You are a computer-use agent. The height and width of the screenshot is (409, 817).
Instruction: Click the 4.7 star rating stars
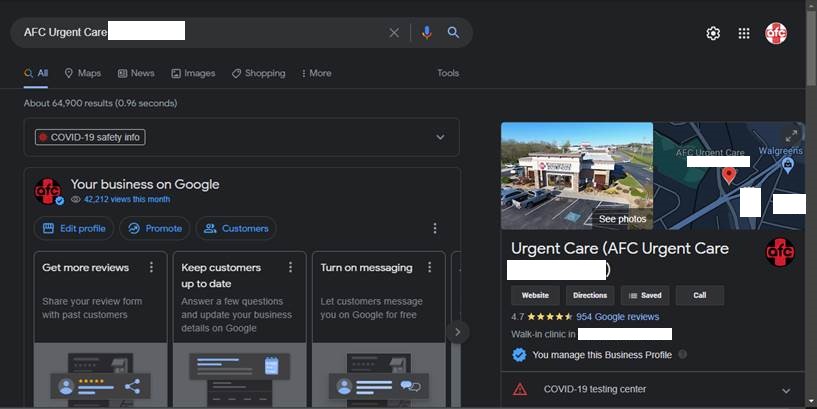coord(549,317)
